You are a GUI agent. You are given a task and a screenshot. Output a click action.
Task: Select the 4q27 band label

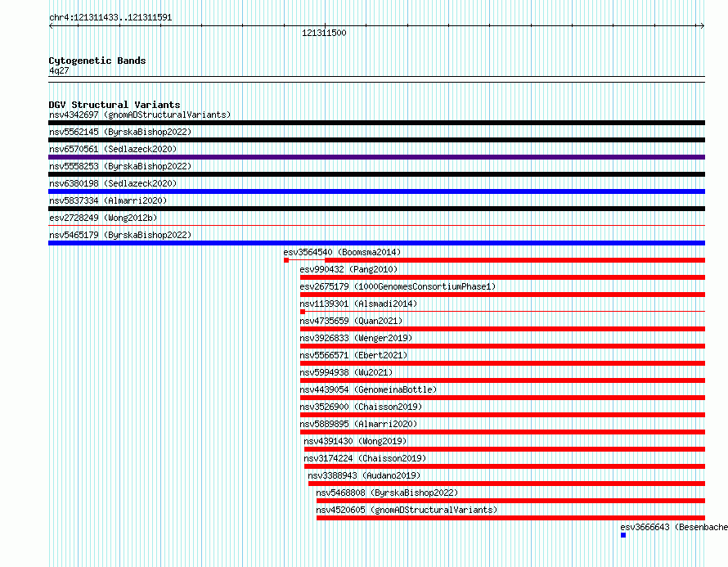tap(59, 70)
